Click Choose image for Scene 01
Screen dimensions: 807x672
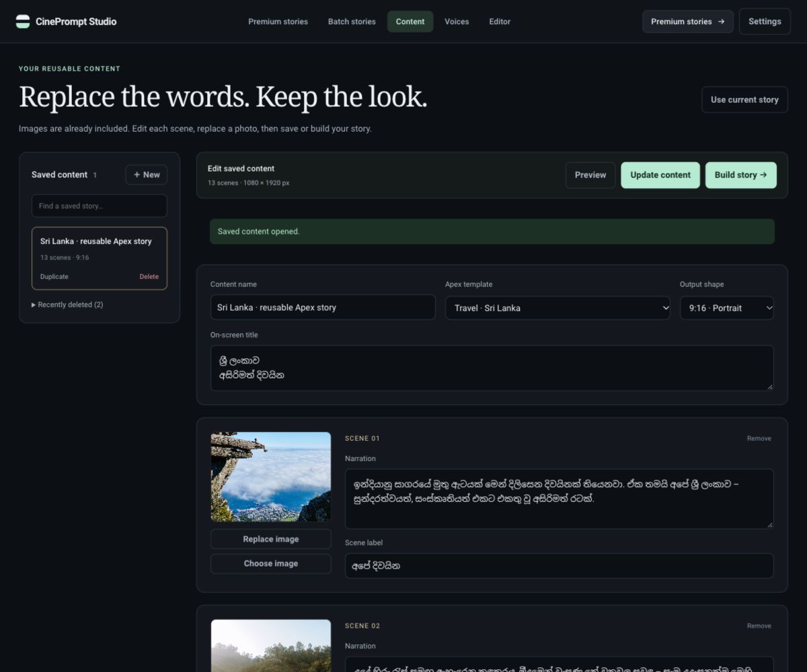tap(271, 564)
